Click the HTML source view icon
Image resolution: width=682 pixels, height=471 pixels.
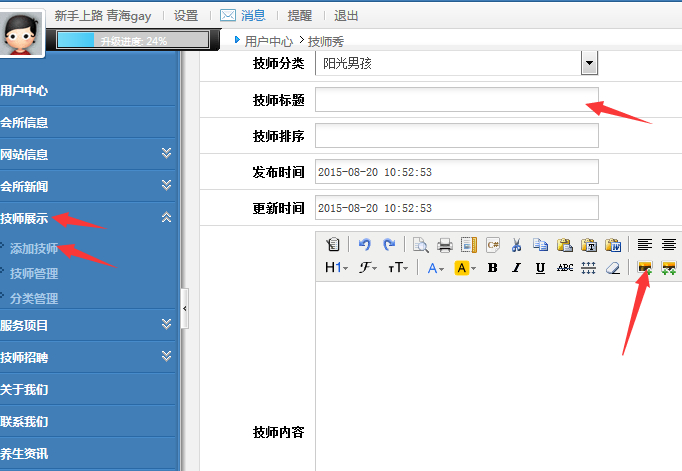coord(333,244)
